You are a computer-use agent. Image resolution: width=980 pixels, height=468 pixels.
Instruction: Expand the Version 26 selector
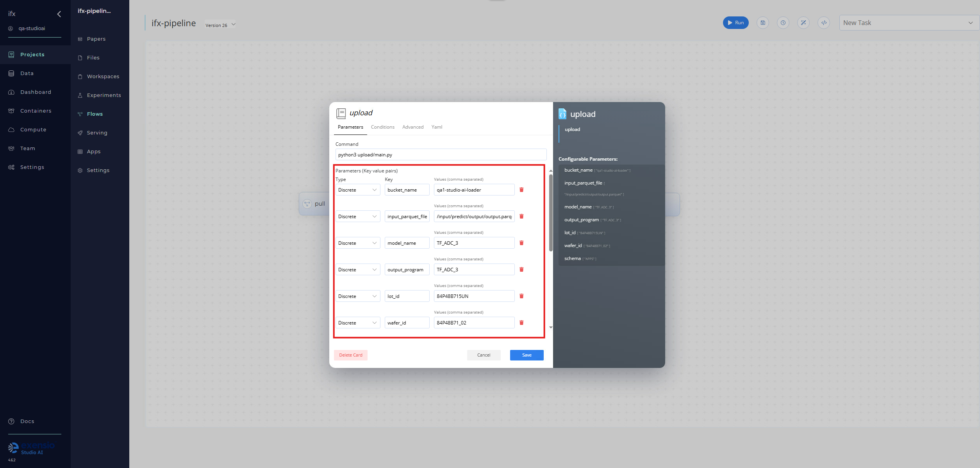(x=221, y=25)
